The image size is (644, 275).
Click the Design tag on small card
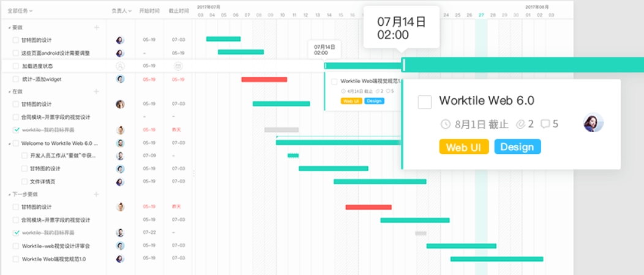tap(374, 101)
